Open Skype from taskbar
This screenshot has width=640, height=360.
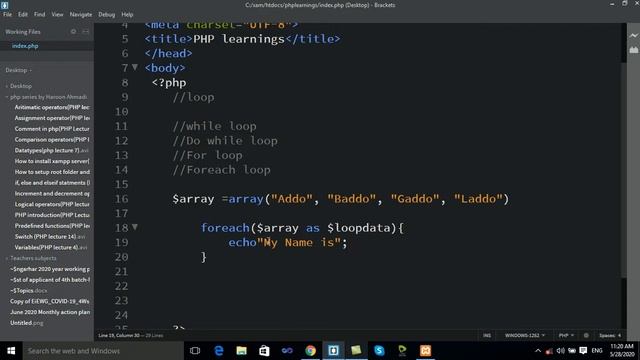379,351
